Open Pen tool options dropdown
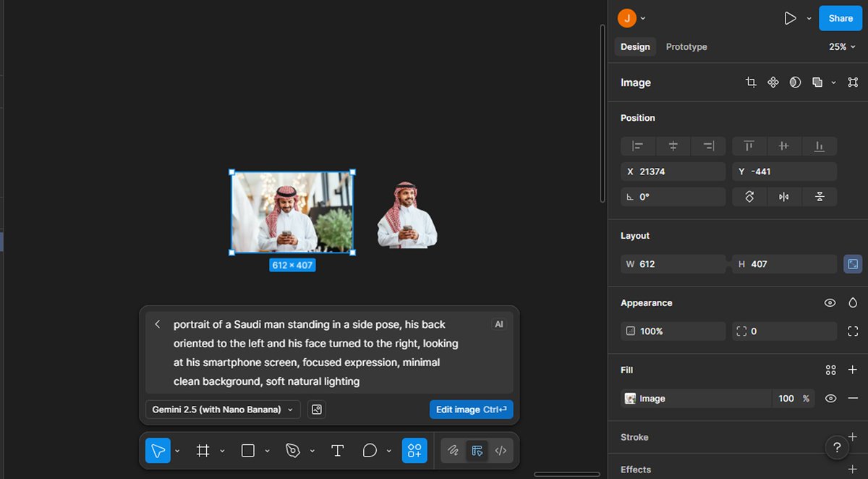The height and width of the screenshot is (479, 868). pos(312,451)
